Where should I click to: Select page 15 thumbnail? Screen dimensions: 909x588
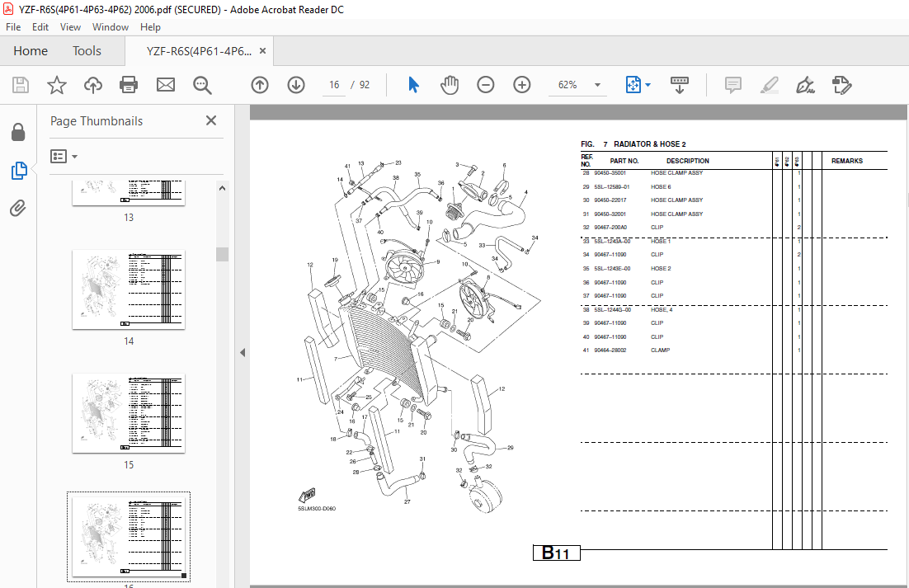(x=129, y=413)
